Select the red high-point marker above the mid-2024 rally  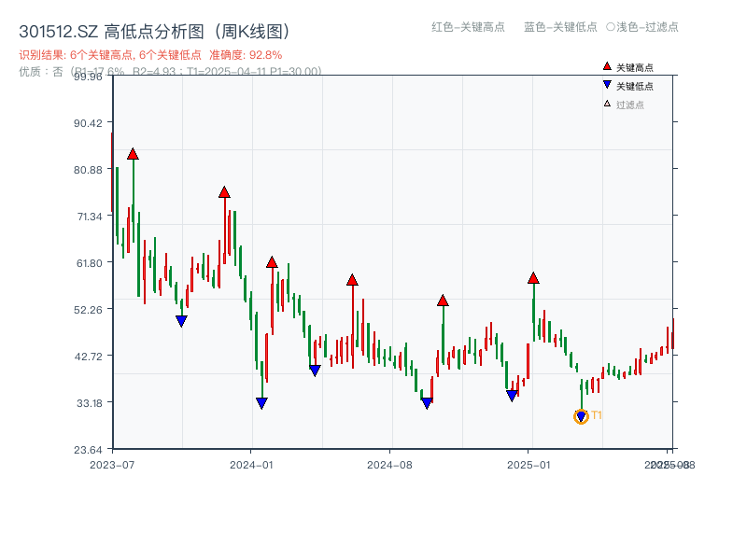(x=352, y=277)
